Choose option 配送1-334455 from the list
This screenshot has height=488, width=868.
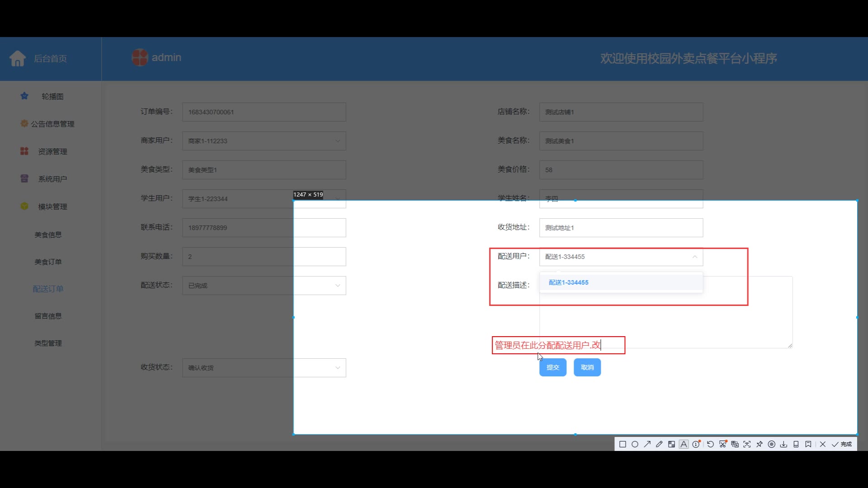click(x=621, y=282)
